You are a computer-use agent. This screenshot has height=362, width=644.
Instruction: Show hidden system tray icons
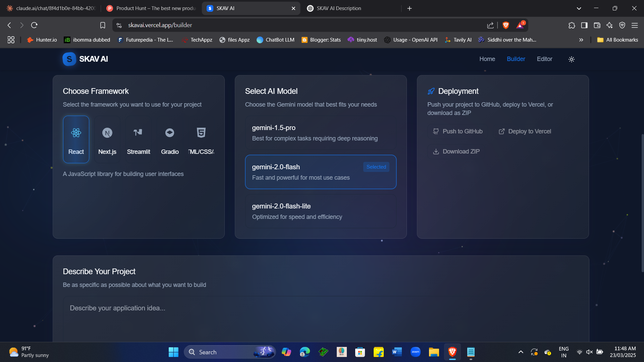point(521,352)
